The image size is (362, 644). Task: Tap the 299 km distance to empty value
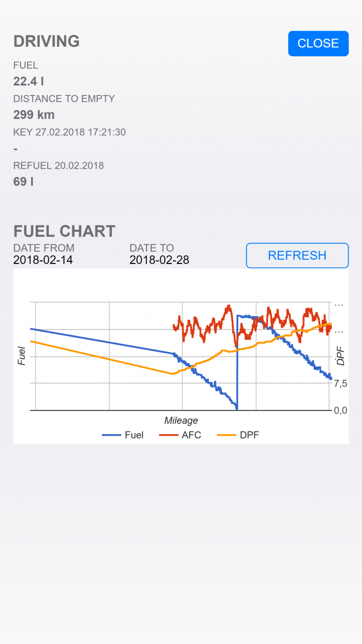point(34,115)
